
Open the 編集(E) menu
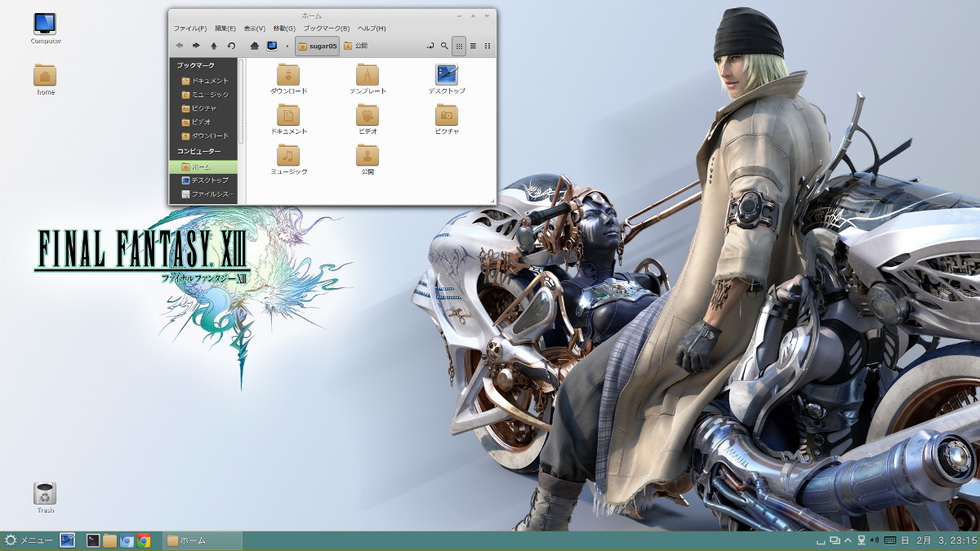225,29
